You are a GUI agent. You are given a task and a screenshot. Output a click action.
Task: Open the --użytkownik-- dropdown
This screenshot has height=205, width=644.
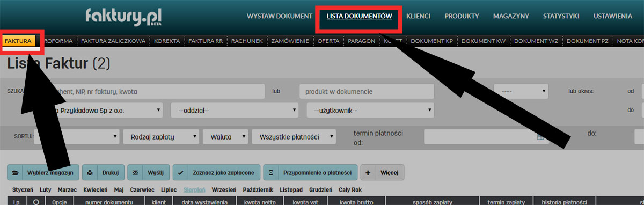370,111
